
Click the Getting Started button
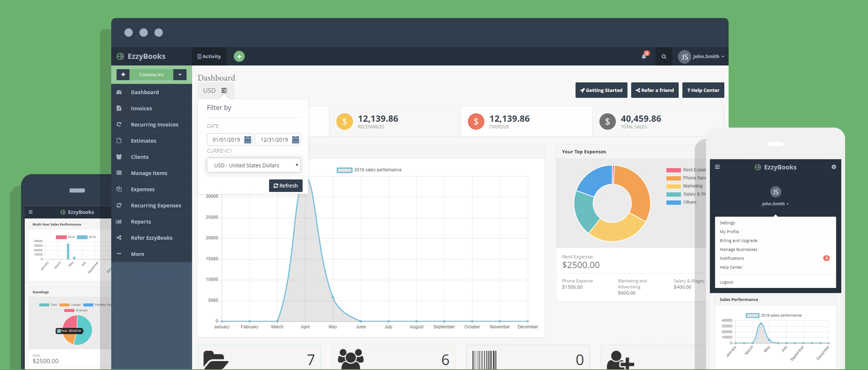(601, 90)
